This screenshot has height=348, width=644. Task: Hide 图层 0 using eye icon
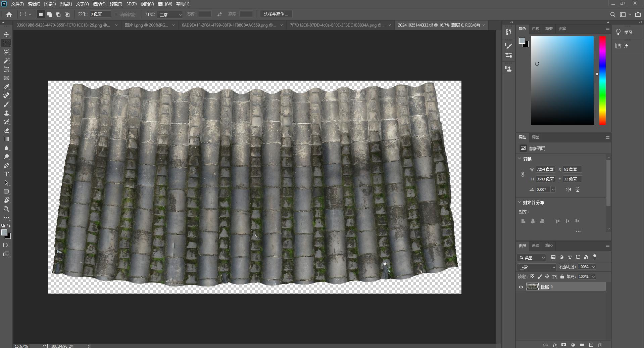pos(521,287)
